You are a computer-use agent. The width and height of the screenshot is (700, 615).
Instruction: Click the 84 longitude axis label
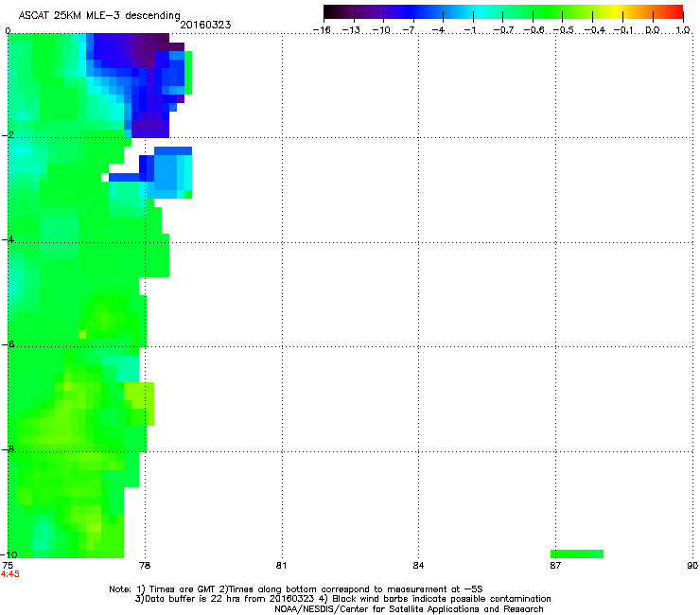[418, 566]
